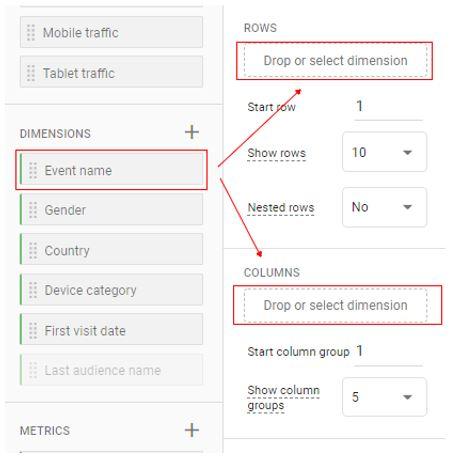Select the Tablet traffic segment

(111, 72)
